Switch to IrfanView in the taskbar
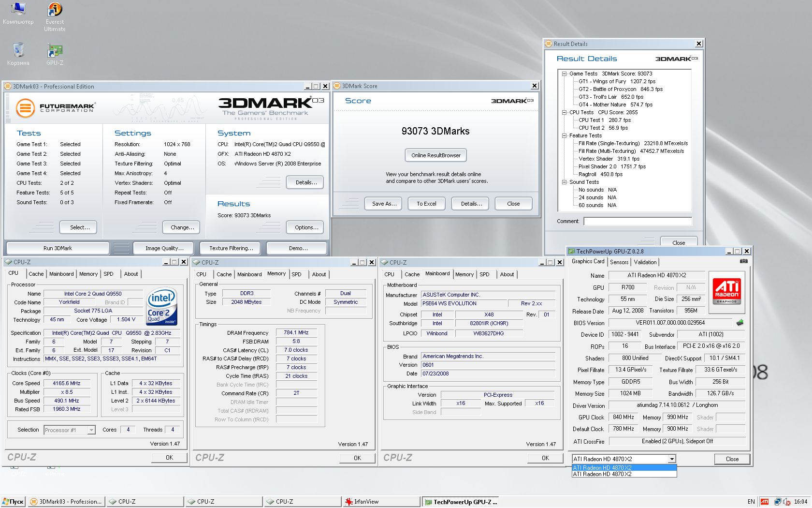The width and height of the screenshot is (812, 508). point(381,502)
